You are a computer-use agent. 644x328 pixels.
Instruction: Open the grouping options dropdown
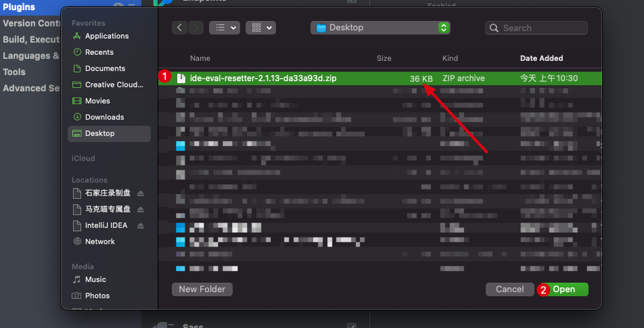coord(261,28)
